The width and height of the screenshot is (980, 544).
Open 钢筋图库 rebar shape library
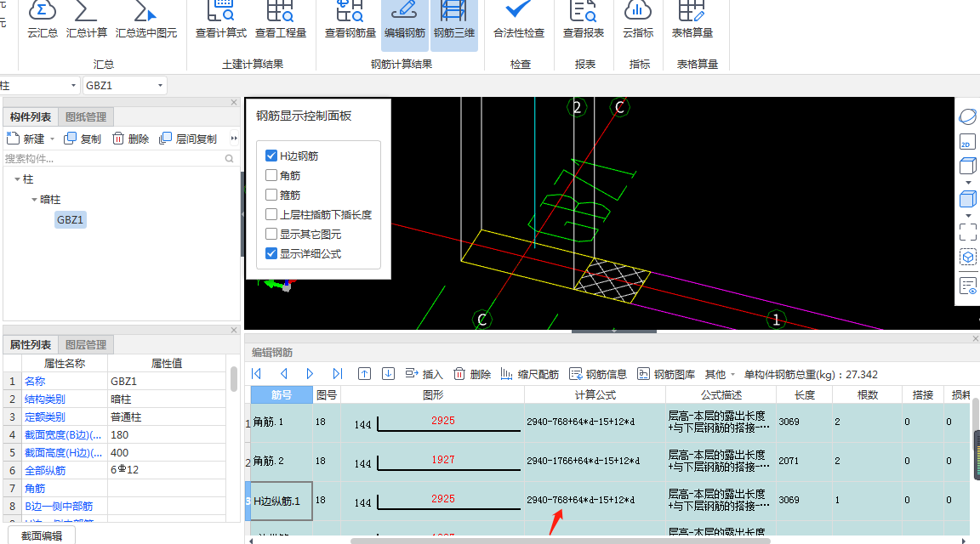click(666, 373)
